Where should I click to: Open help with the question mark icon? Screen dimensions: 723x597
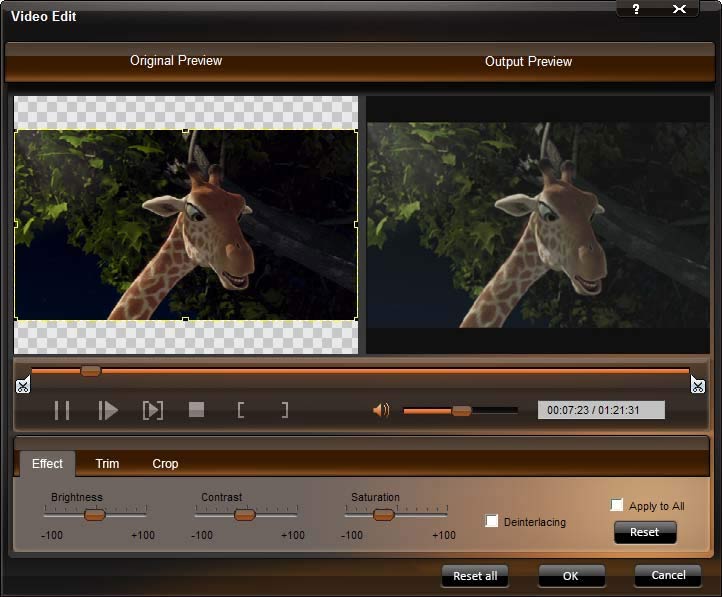click(636, 9)
